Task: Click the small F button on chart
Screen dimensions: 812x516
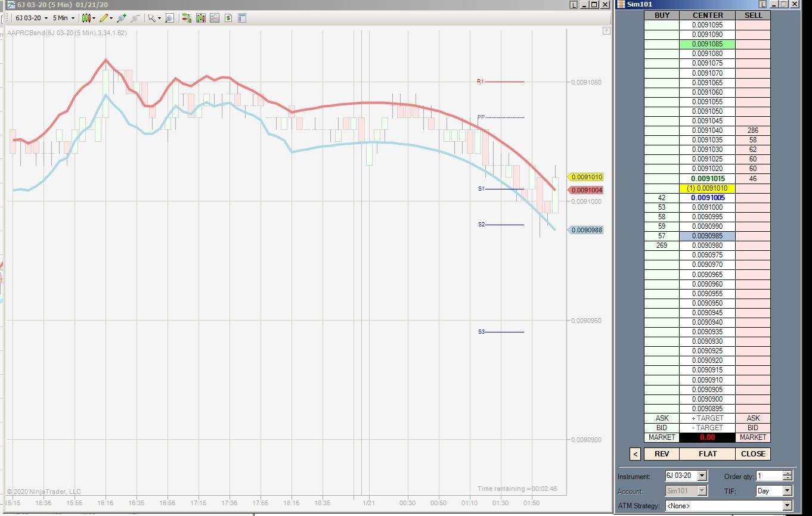Action: tap(607, 30)
